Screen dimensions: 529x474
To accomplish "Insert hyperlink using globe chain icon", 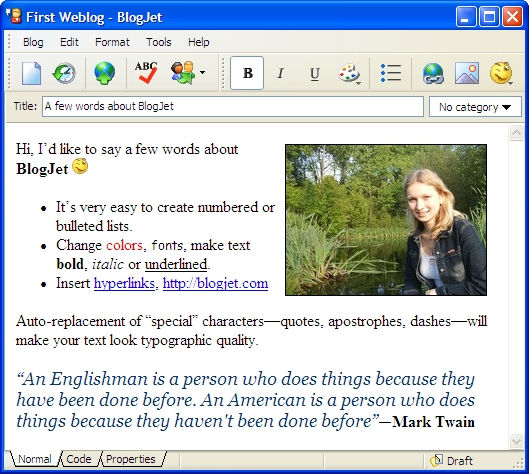I will pos(433,73).
